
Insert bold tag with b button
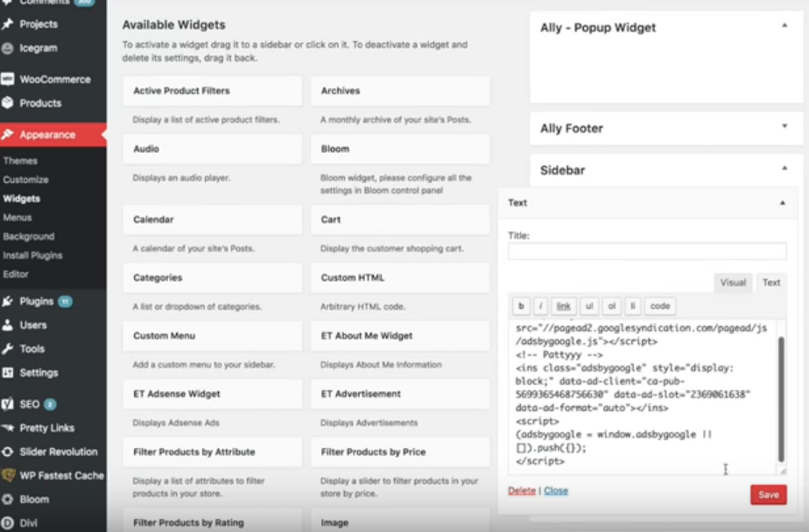click(x=521, y=306)
